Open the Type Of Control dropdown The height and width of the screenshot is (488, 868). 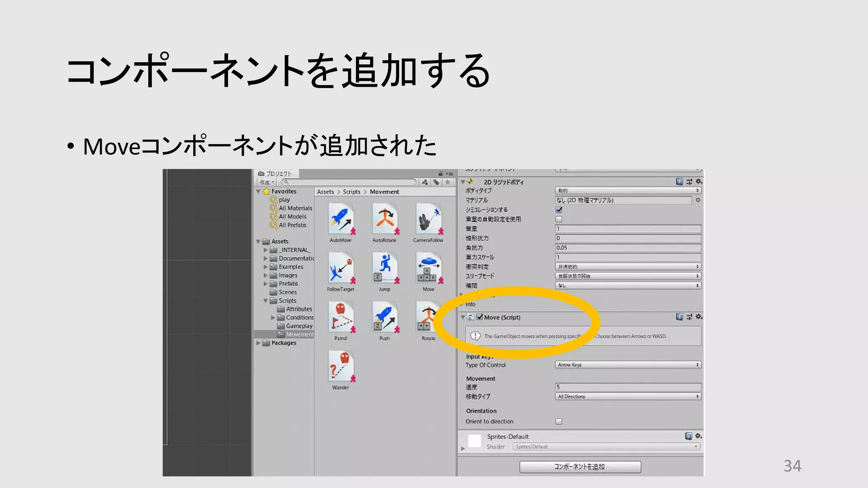(x=628, y=365)
